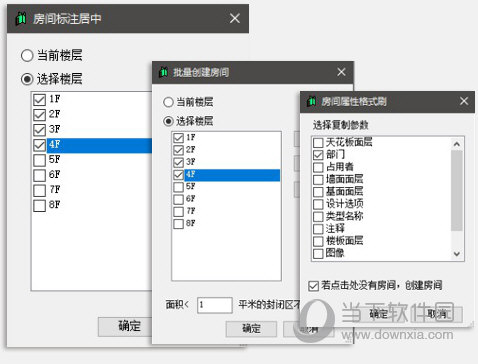Check the 注释 parameter

point(318,229)
